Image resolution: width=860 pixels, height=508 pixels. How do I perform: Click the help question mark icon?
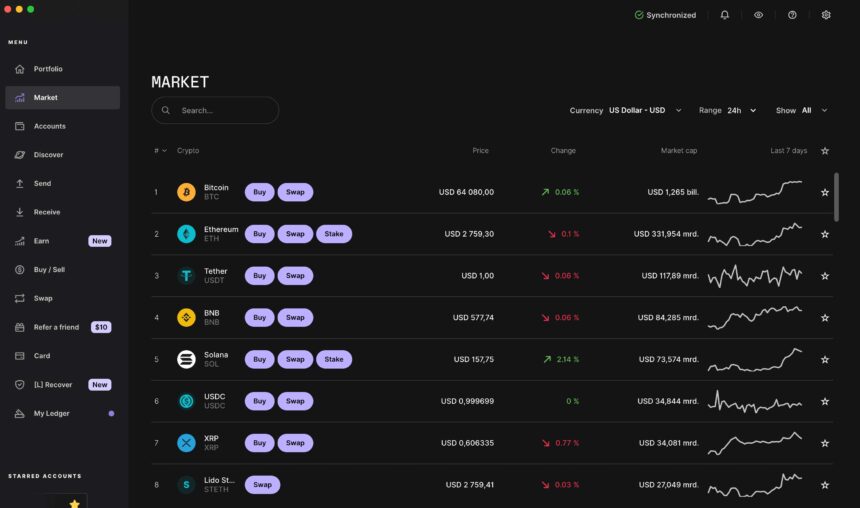point(792,15)
